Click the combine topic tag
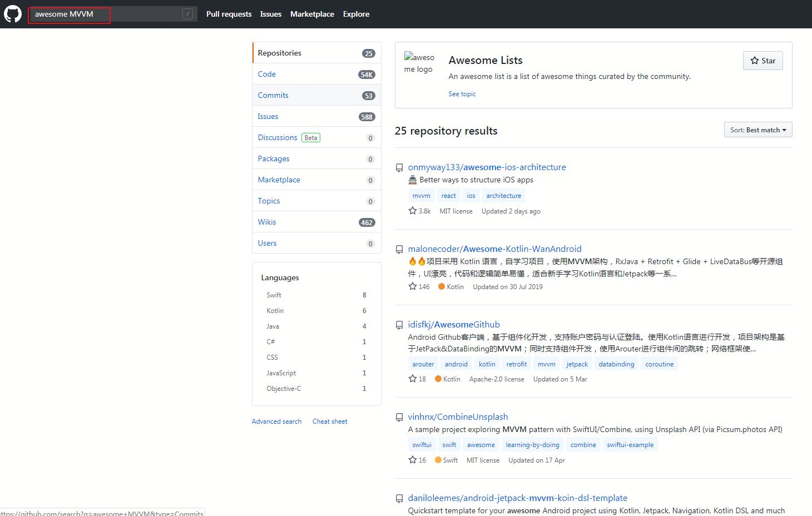Viewport: 812px width, 516px height. [583, 445]
